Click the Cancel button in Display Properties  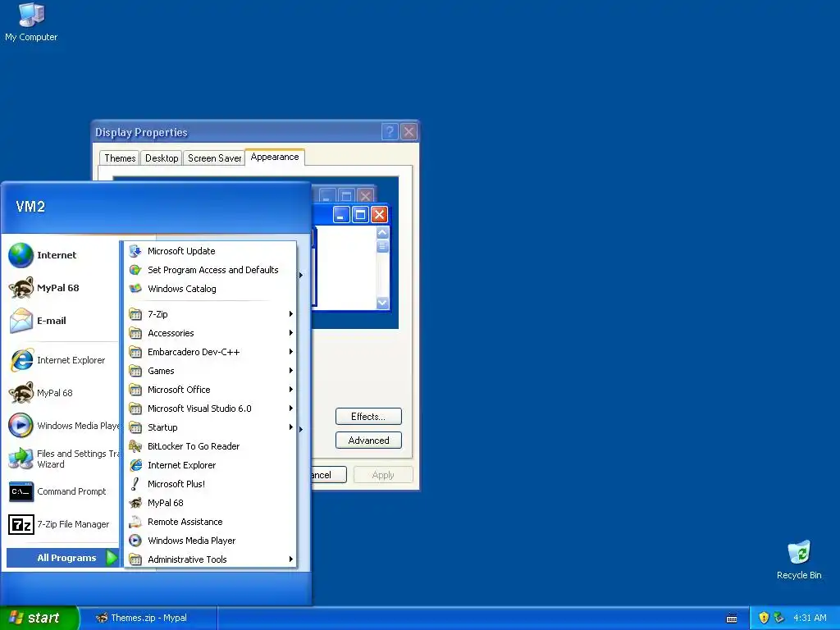329,475
